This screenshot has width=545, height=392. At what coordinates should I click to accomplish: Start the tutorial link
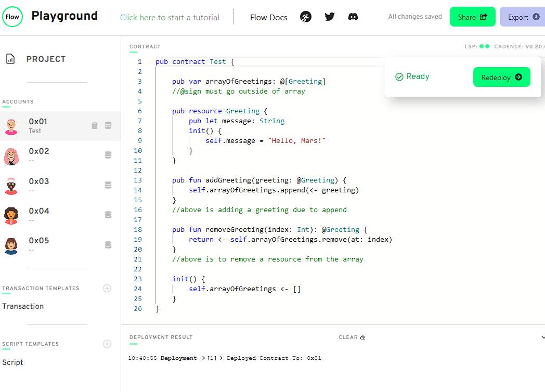[170, 17]
